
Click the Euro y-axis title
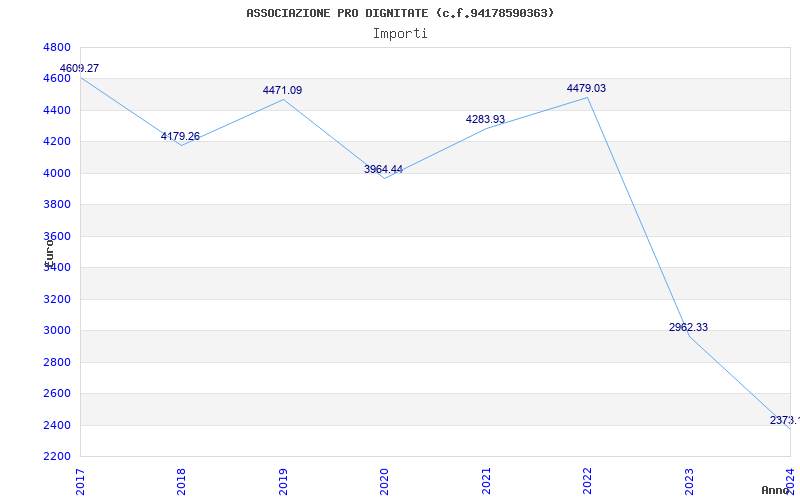click(x=48, y=251)
